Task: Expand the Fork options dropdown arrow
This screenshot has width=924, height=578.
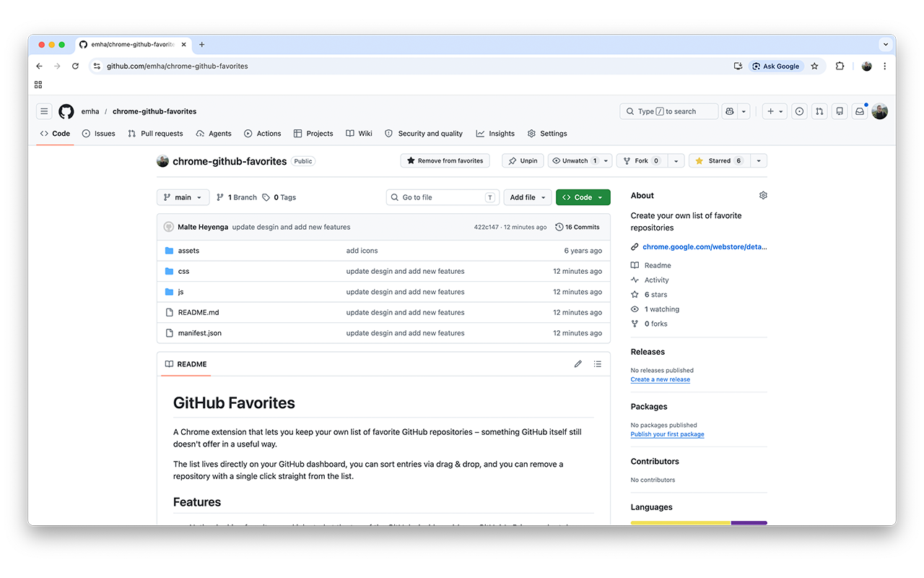Action: (676, 161)
